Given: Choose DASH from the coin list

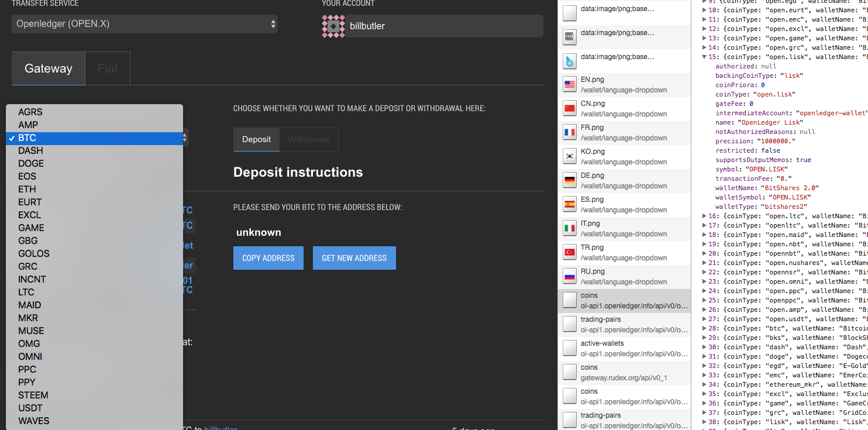Looking at the screenshot, I should (x=94, y=150).
